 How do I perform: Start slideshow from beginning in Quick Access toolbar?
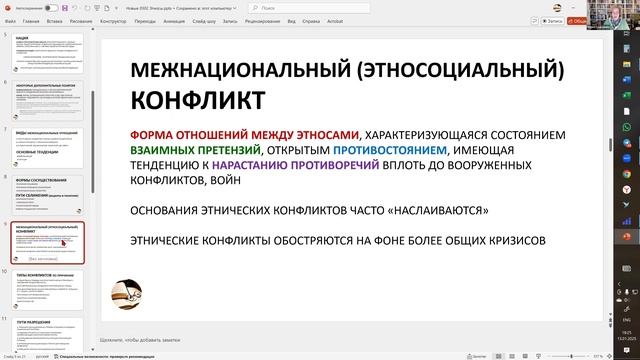[x=97, y=8]
